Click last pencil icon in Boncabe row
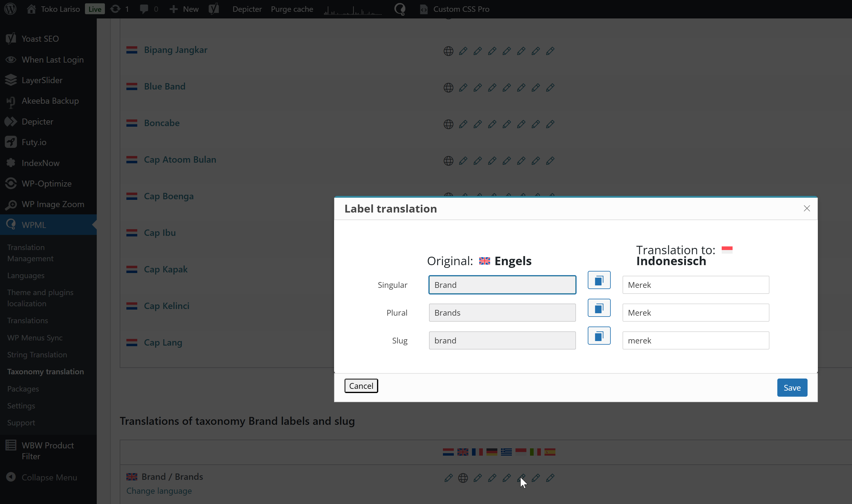 click(550, 124)
